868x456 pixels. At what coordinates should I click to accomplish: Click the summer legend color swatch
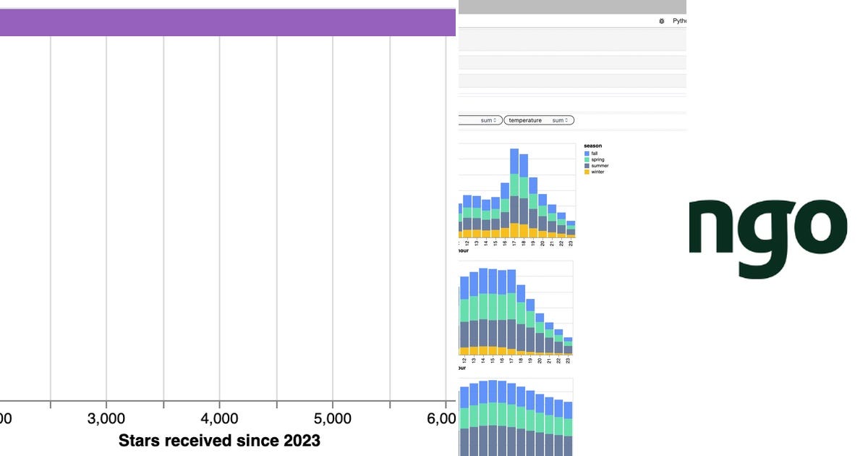pyautogui.click(x=587, y=166)
